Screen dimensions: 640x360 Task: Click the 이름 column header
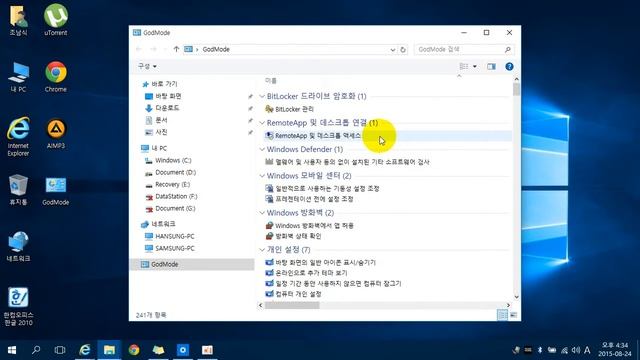[271, 80]
